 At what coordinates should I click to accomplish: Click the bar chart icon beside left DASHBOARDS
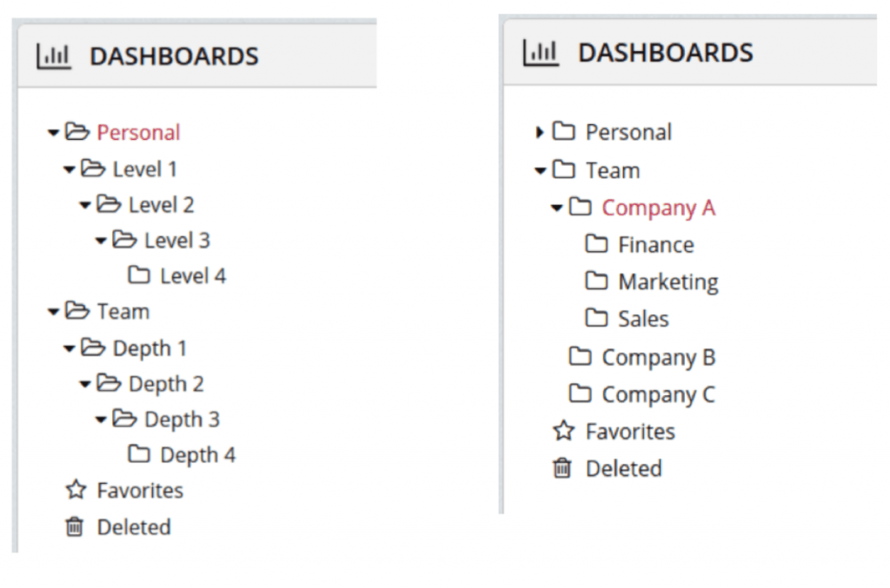coord(54,56)
